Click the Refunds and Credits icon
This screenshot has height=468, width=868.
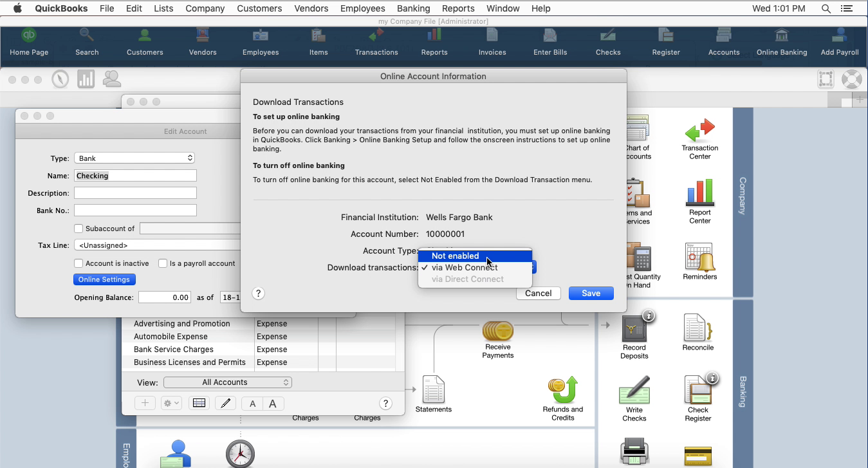563,399
